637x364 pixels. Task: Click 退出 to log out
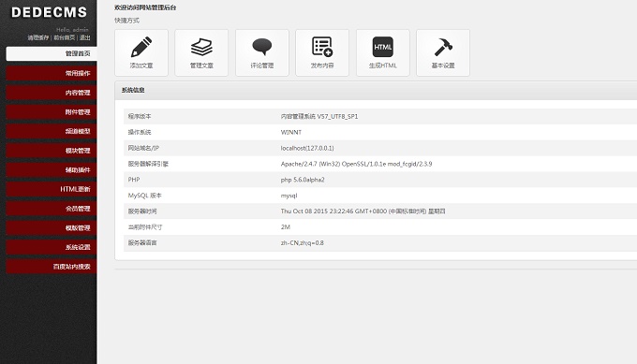[84, 37]
